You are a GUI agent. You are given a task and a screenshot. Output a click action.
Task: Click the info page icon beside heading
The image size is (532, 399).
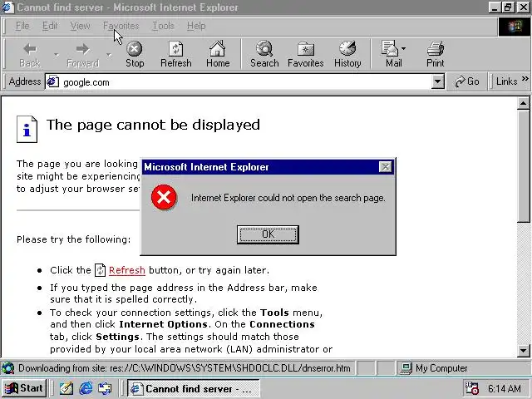(27, 130)
